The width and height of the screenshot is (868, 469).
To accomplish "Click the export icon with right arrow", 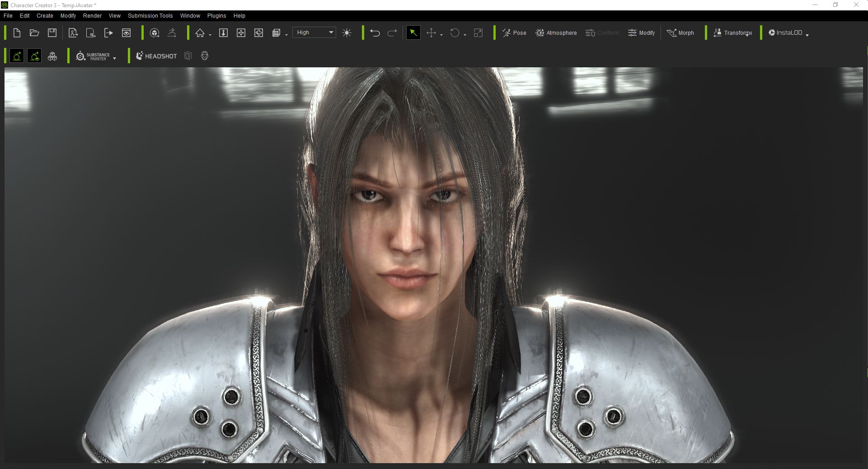I will tap(108, 33).
